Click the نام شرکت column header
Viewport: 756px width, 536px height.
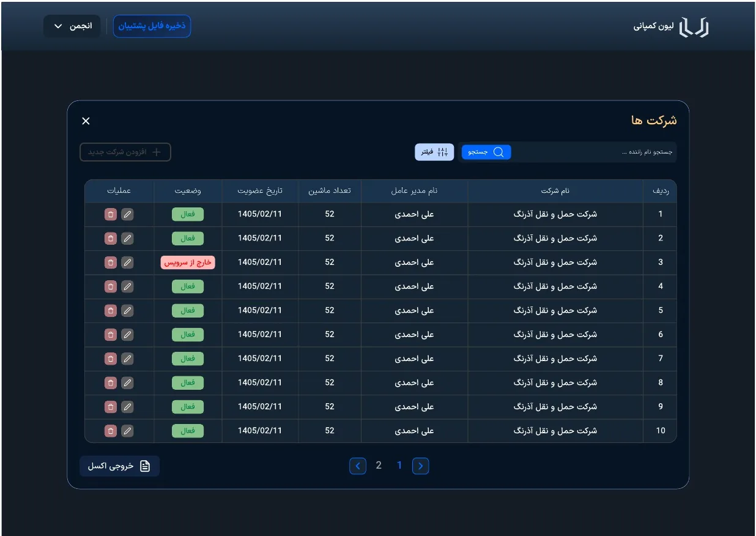[555, 191]
